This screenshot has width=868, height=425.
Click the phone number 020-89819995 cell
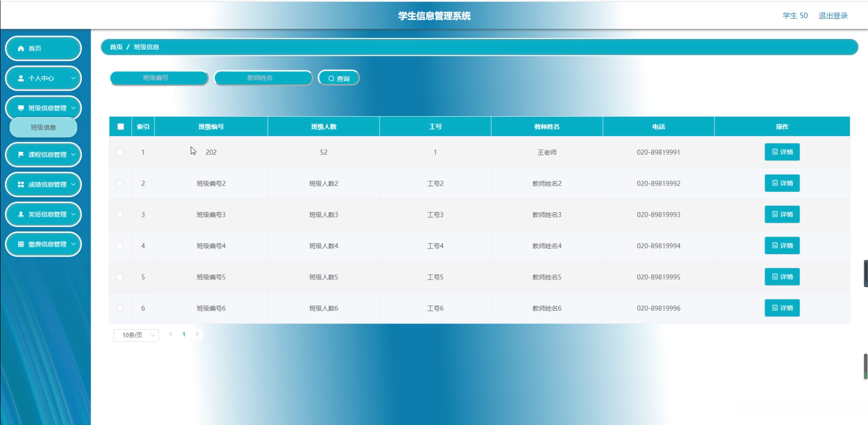[658, 277]
